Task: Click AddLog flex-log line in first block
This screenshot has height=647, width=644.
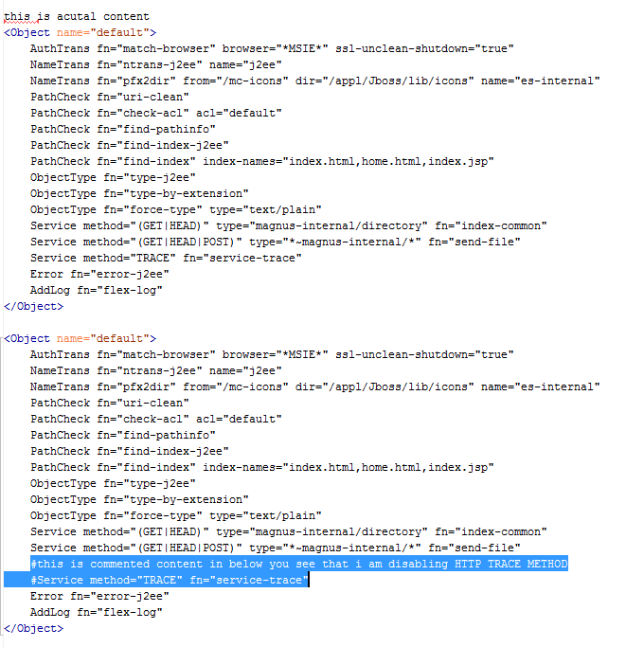Action: point(96,291)
